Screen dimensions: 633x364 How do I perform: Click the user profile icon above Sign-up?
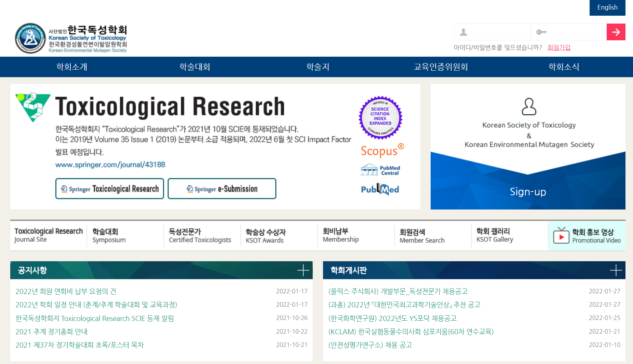[x=529, y=107]
